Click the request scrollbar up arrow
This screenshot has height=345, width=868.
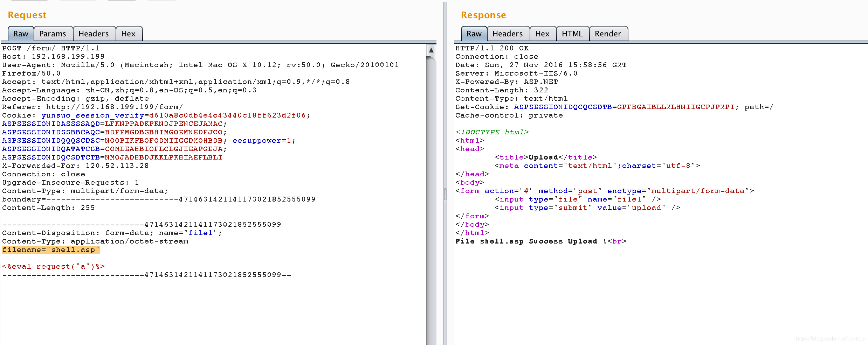(x=431, y=50)
